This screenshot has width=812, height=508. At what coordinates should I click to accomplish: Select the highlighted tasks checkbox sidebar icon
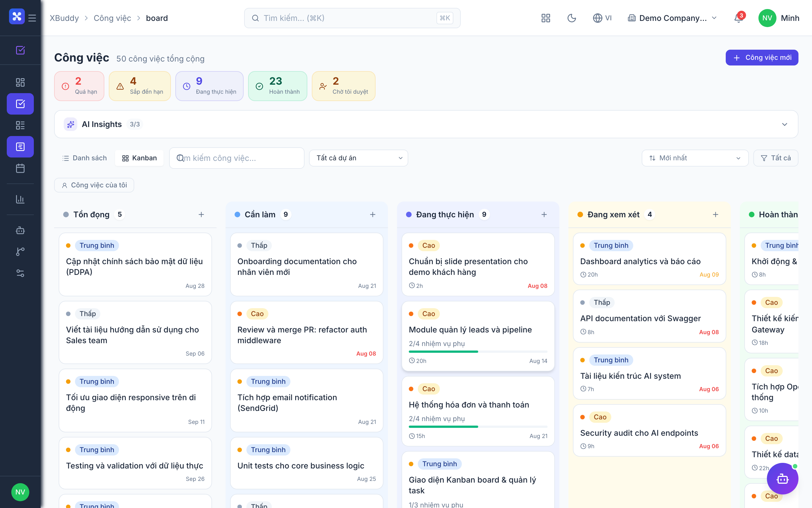tap(21, 104)
